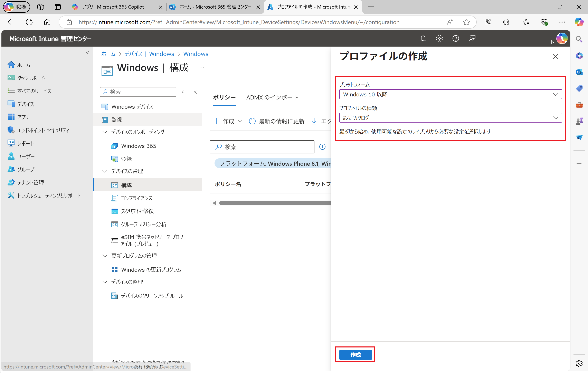Click 最新の情報に更新 to refresh policies
This screenshot has height=373, width=588.
[281, 121]
